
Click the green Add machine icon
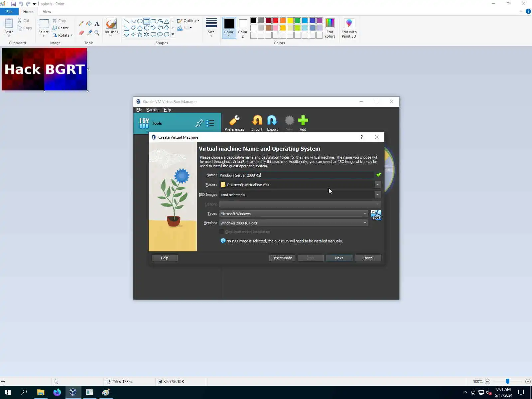pos(303,123)
